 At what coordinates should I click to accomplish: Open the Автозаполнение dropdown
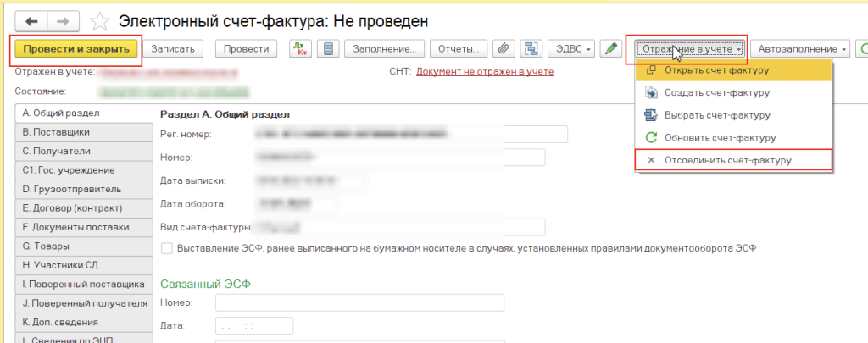coord(799,49)
